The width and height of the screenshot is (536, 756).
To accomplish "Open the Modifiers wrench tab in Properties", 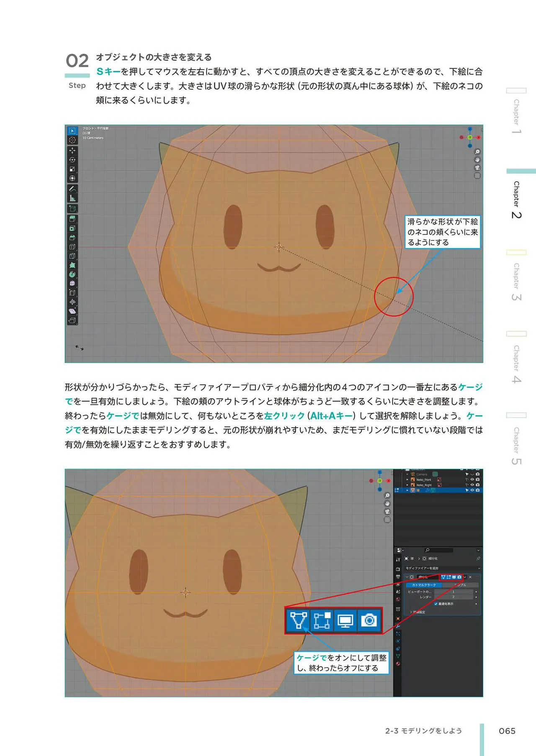I will tap(398, 626).
